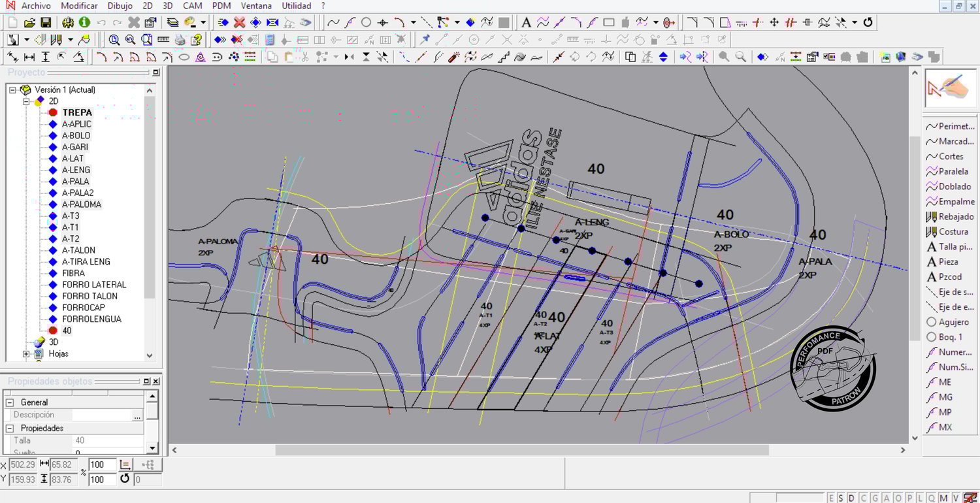Select the text 'A' tool in toolbar

[x=526, y=23]
